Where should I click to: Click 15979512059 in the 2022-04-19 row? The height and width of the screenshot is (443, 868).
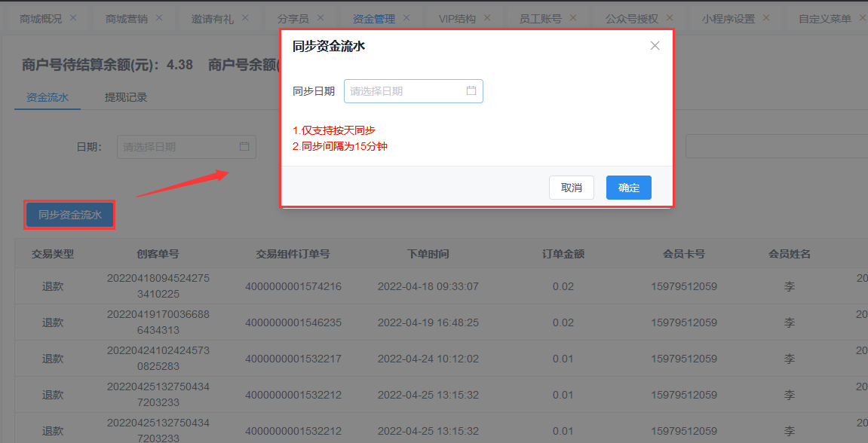coord(684,322)
